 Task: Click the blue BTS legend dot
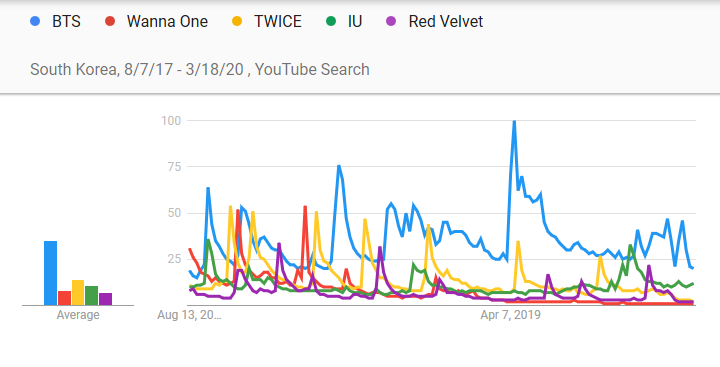click(x=35, y=21)
